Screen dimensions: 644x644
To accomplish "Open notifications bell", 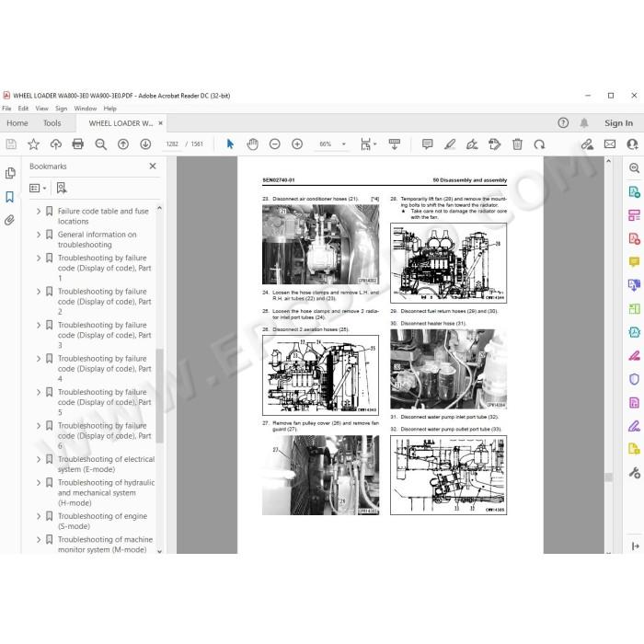I will 584,122.
